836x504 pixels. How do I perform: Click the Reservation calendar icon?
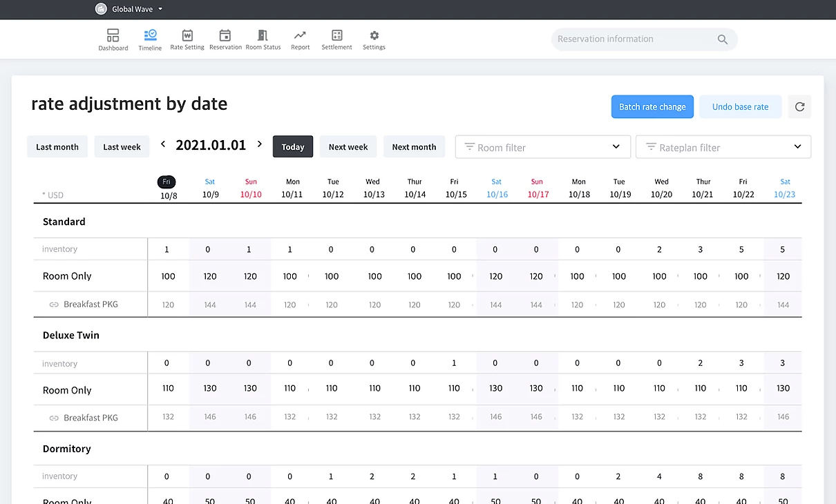[x=225, y=39]
